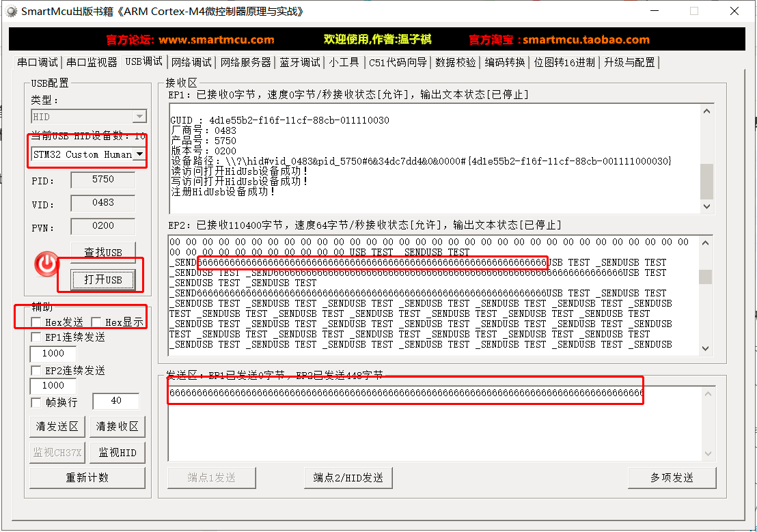Open the 蓝牙调试 tab
The image size is (757, 532).
[x=300, y=61]
